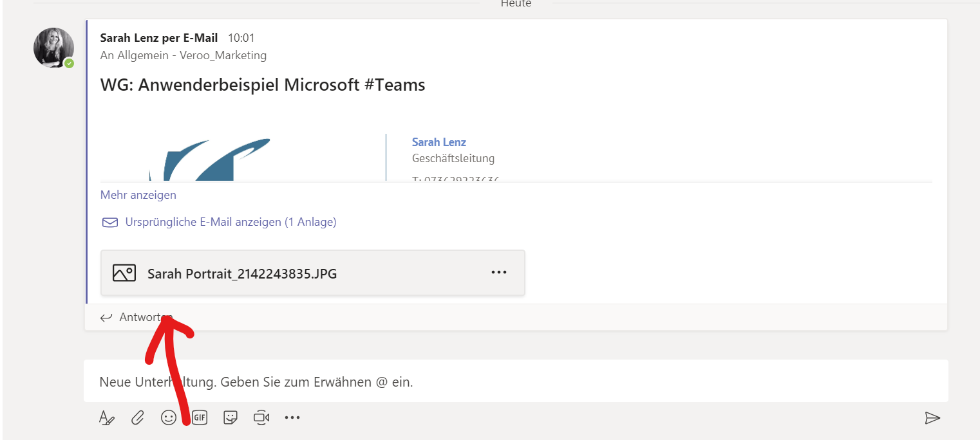
Task: Open the Sticker picker icon
Action: (x=231, y=418)
